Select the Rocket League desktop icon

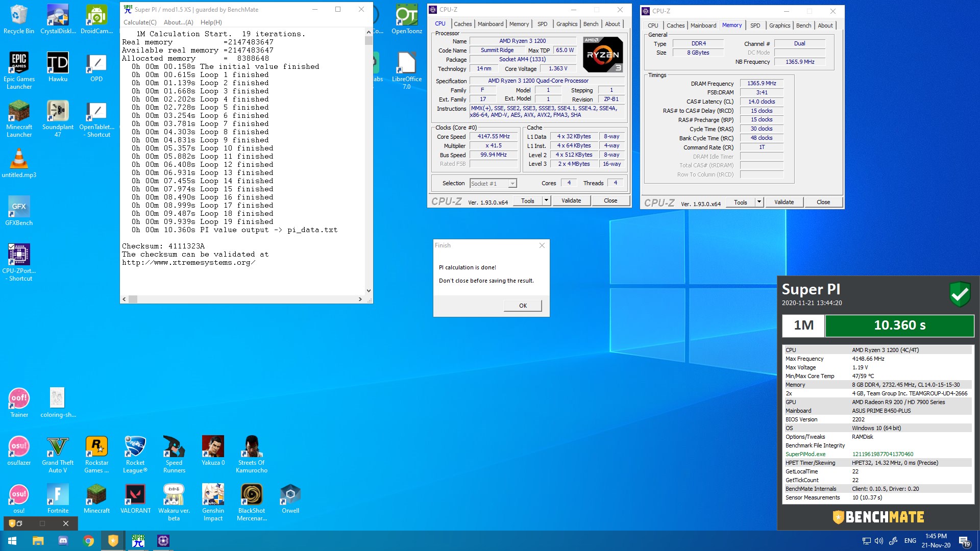pyautogui.click(x=135, y=454)
